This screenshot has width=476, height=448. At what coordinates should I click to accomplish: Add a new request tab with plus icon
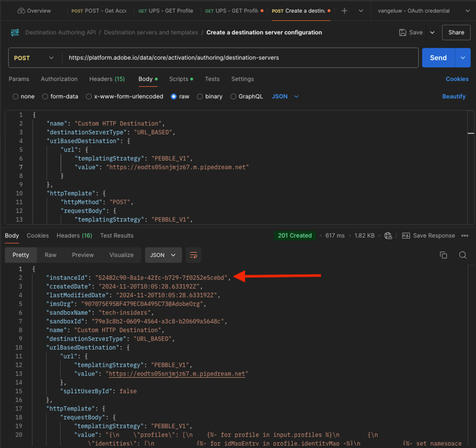click(x=344, y=11)
